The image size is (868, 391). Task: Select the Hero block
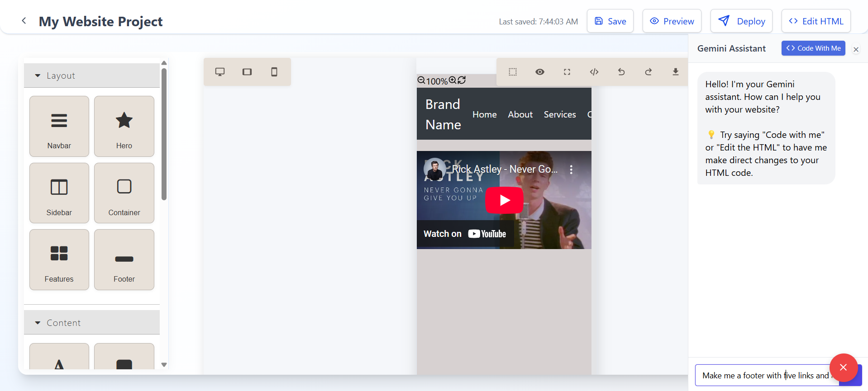point(124,126)
